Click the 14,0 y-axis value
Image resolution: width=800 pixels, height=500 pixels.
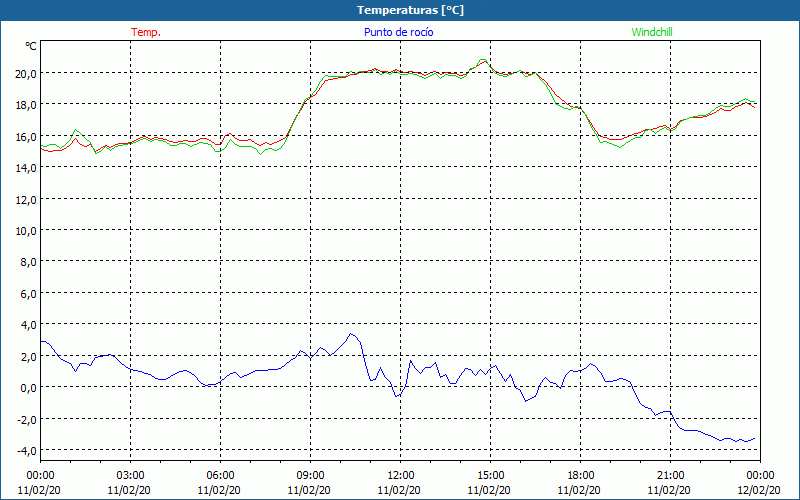[27, 167]
